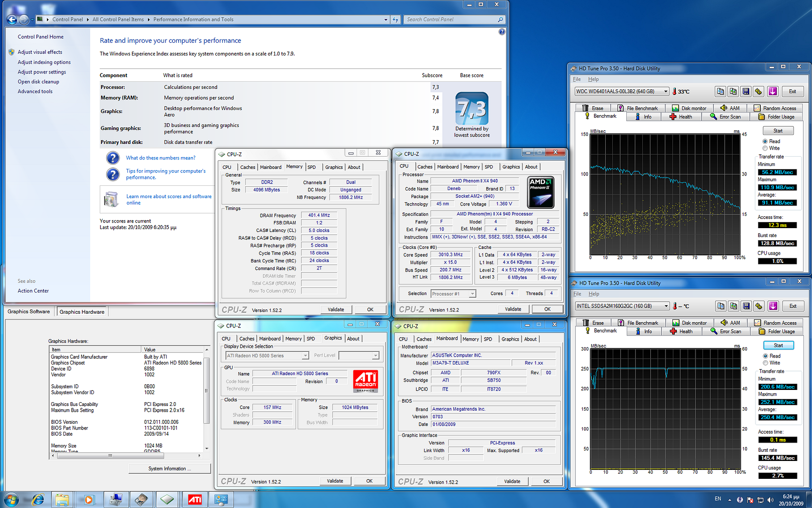This screenshot has height=508, width=812.
Task: Click copy-text icon in WDC HD Tune window
Action: pos(720,91)
